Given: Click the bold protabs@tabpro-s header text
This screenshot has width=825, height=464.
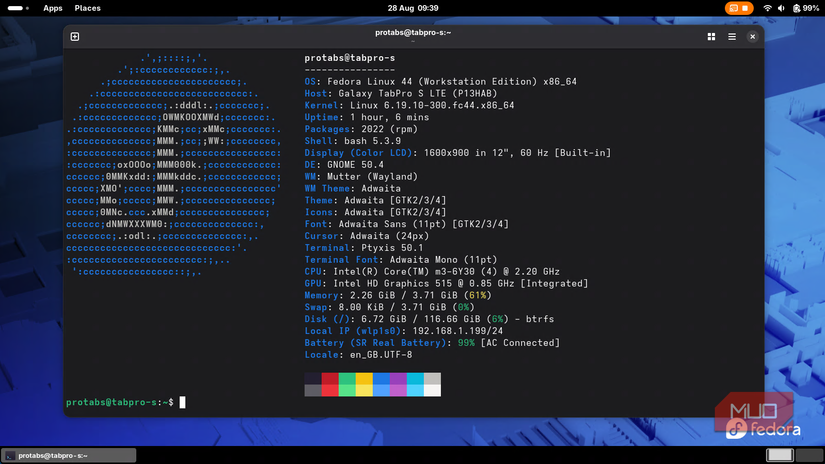Looking at the screenshot, I should (x=349, y=58).
